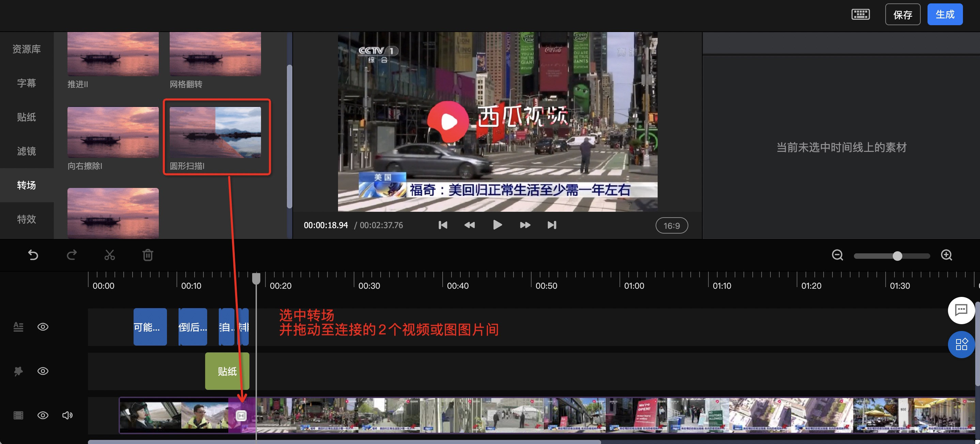This screenshot has height=444, width=980.
Task: Jump to the start of video
Action: click(x=443, y=225)
